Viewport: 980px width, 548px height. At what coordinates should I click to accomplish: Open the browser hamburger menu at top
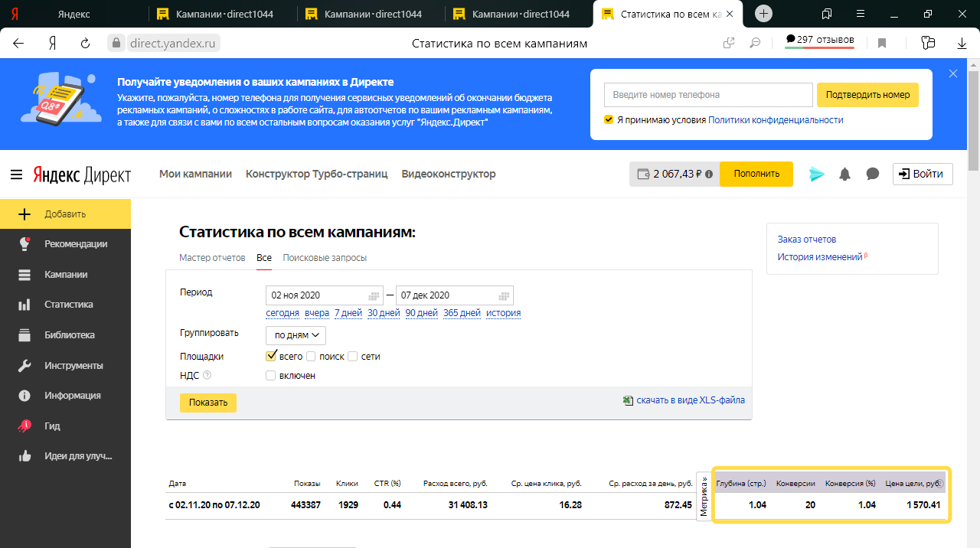tap(861, 14)
